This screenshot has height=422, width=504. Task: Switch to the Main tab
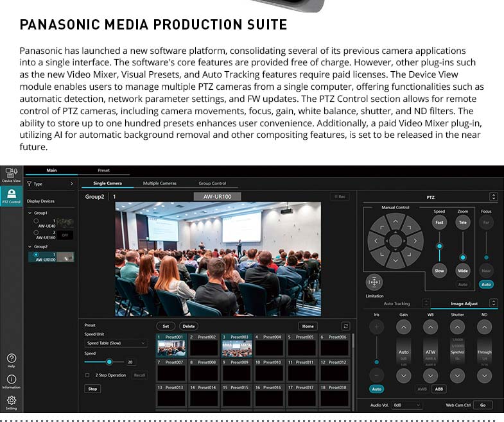pos(51,170)
